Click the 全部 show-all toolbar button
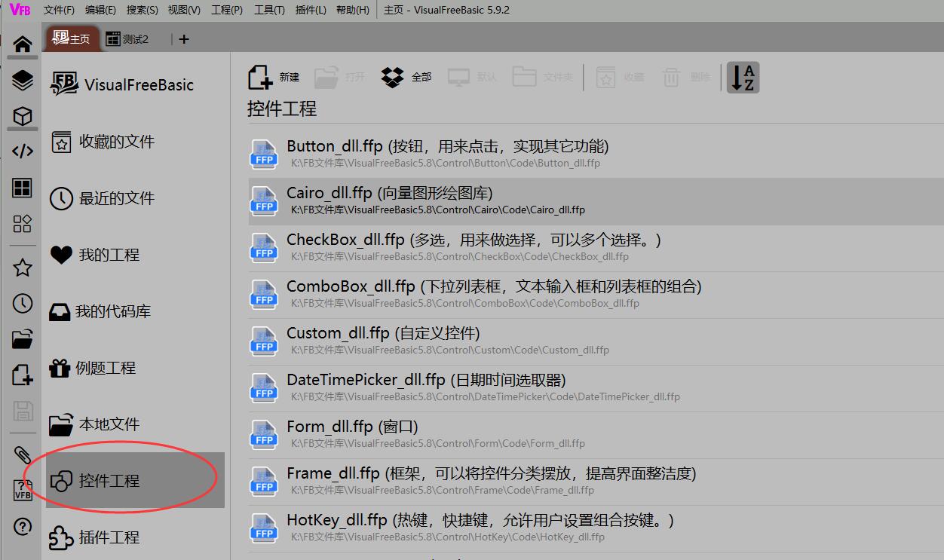Image resolution: width=944 pixels, height=560 pixels. (x=407, y=77)
